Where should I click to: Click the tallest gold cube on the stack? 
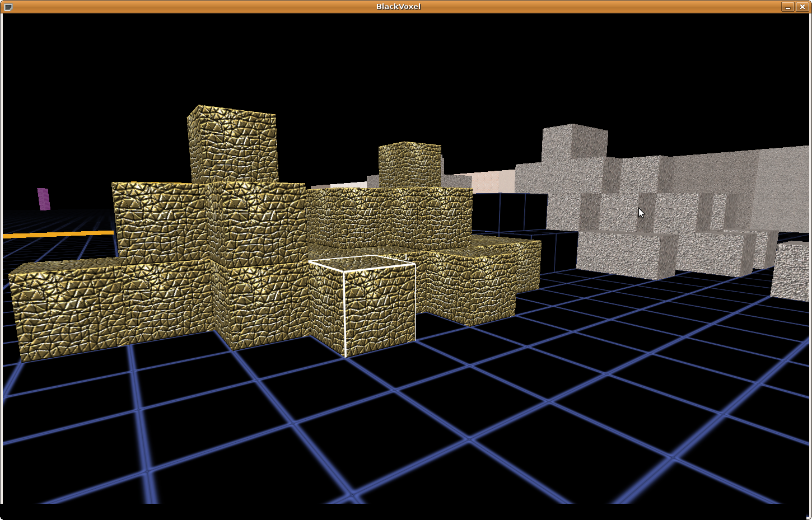(x=233, y=144)
